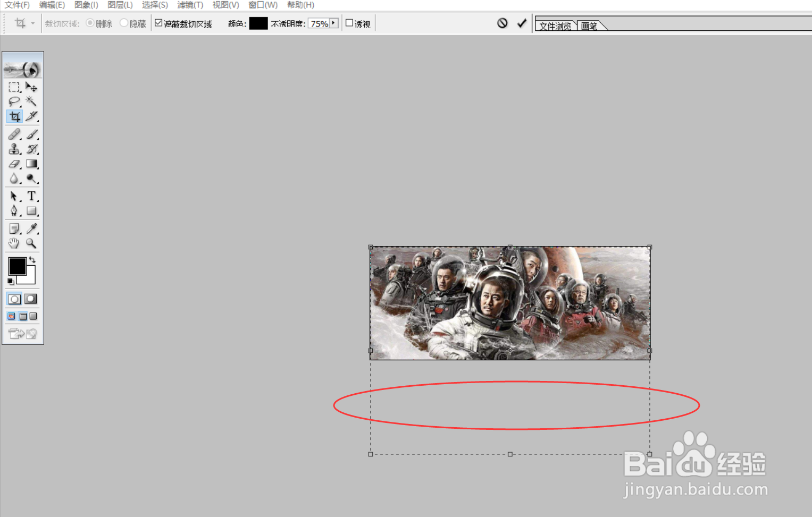Switch to the 画笔 tab
This screenshot has width=812, height=517.
click(589, 26)
